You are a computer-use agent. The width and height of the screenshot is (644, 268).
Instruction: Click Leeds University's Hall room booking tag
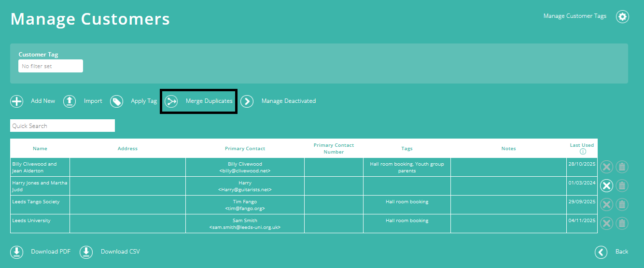click(x=407, y=220)
